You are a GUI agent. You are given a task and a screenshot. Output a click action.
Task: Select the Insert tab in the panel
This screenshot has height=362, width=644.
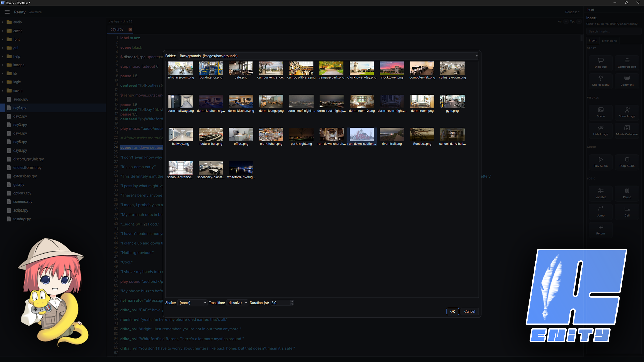593,41
